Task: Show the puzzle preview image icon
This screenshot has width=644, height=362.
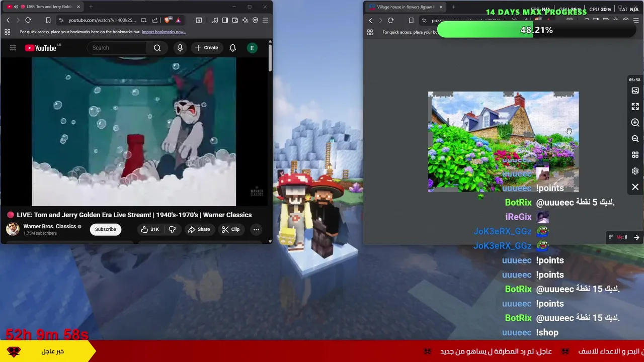Action: [635, 90]
